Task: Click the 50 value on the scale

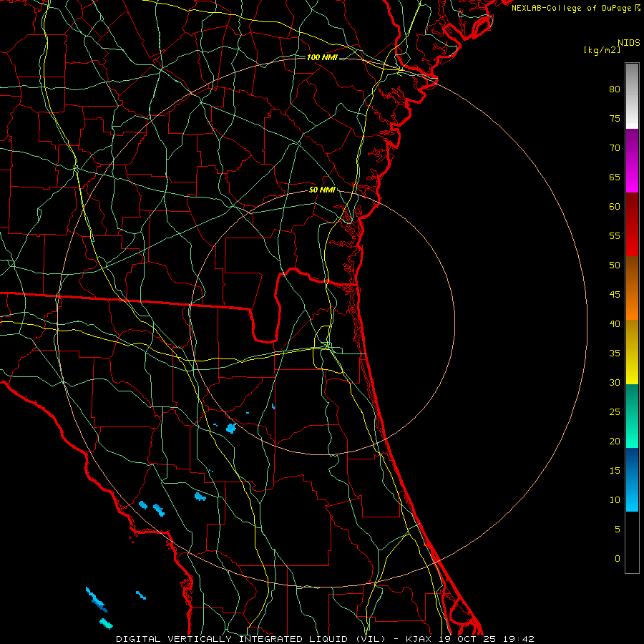Action: (615, 265)
